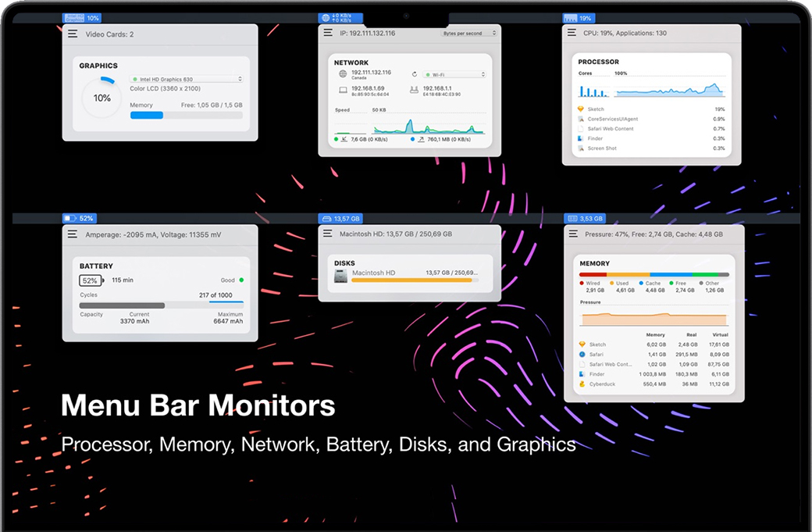Viewport: 812px width, 532px height.
Task: Click the 10% circular graphics gauge
Action: 101,98
